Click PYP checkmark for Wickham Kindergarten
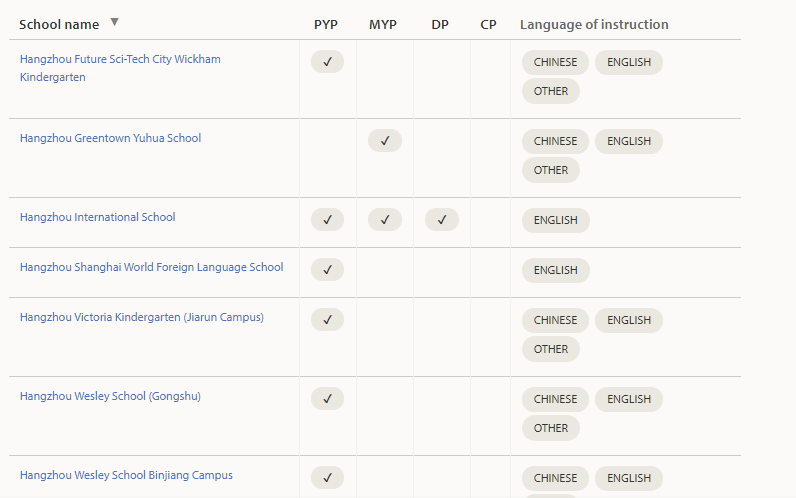Image resolution: width=796 pixels, height=498 pixels. click(x=327, y=62)
